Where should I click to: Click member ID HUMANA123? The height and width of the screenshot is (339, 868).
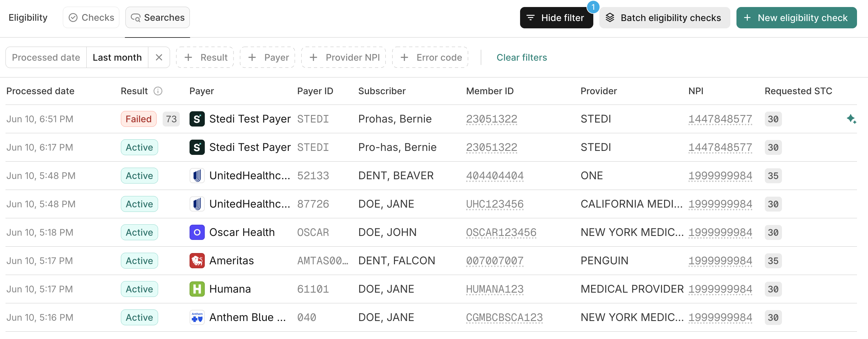click(495, 289)
